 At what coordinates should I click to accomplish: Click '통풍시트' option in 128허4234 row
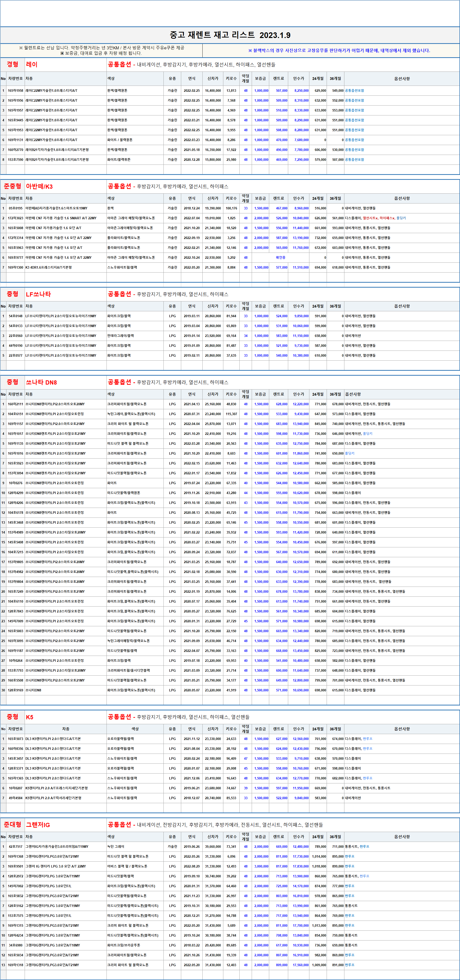point(351,936)
